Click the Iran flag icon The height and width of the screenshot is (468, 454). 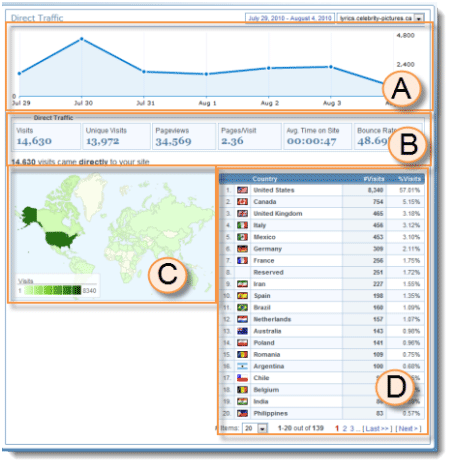pos(242,284)
